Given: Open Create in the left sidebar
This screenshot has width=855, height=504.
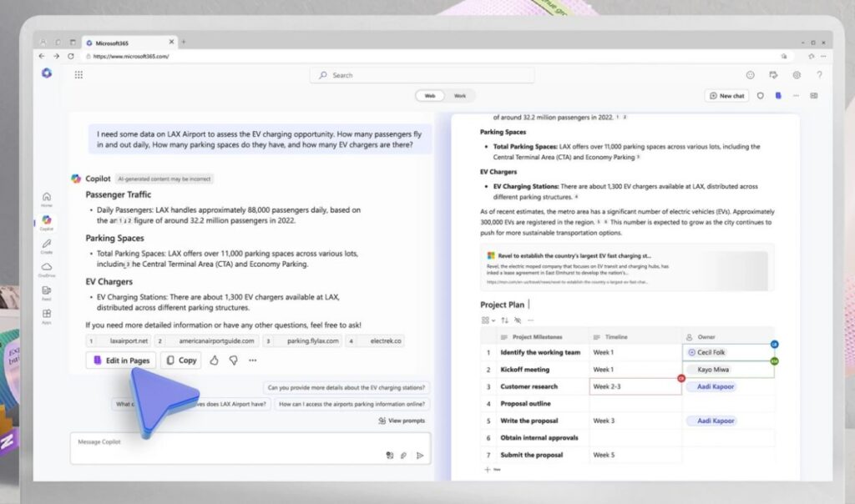Looking at the screenshot, I should 47,245.
